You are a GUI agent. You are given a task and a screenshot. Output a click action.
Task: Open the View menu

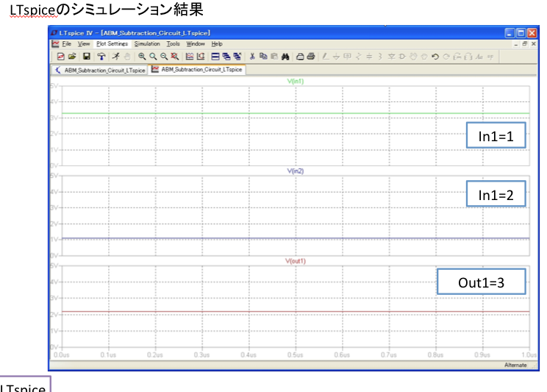[x=84, y=44]
